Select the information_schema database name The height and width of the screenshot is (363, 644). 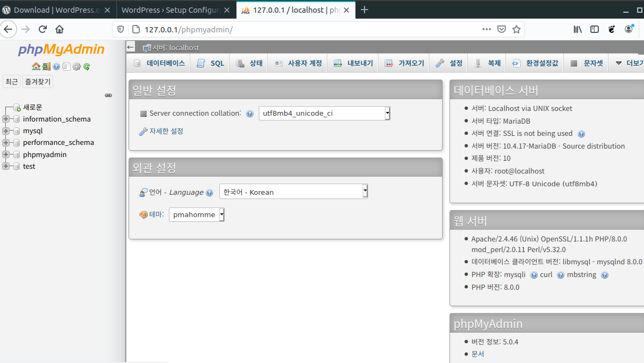pos(57,119)
